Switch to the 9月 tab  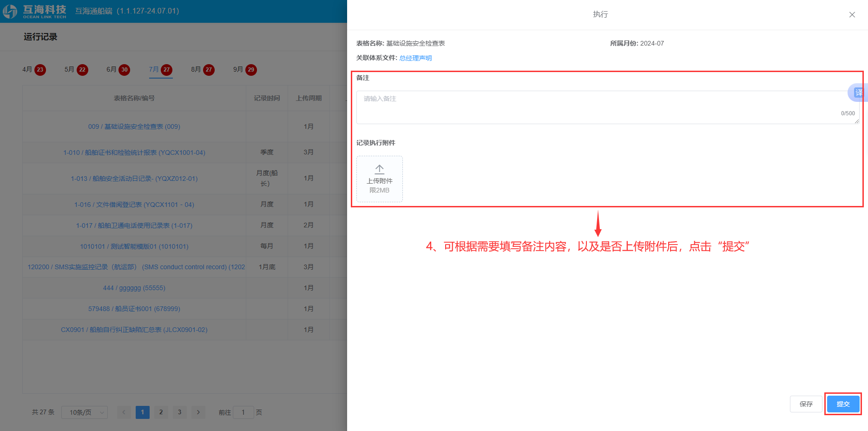click(245, 70)
